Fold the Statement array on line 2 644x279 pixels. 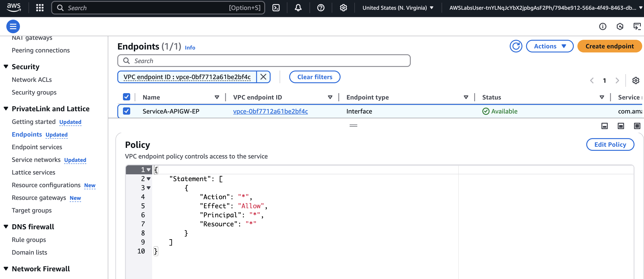click(x=149, y=179)
